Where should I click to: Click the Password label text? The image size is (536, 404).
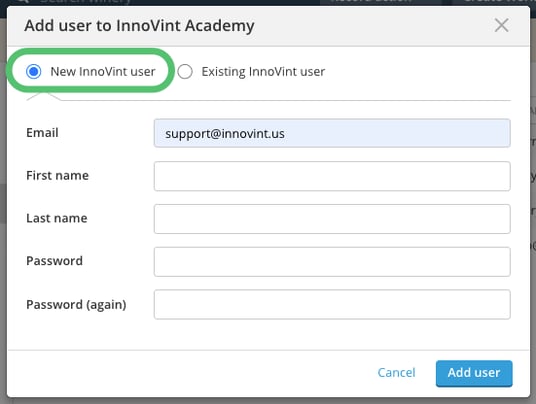(54, 261)
